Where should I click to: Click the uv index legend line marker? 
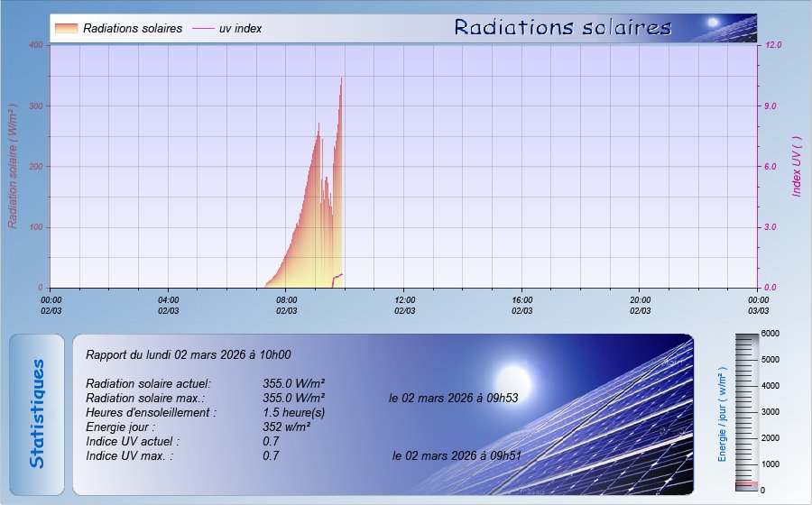pos(203,29)
